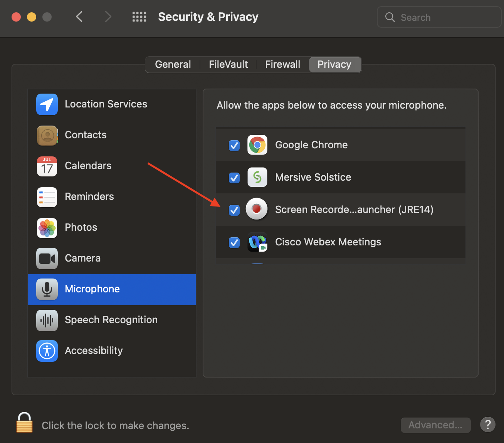Click the Mersive Solstice app icon

(x=257, y=177)
